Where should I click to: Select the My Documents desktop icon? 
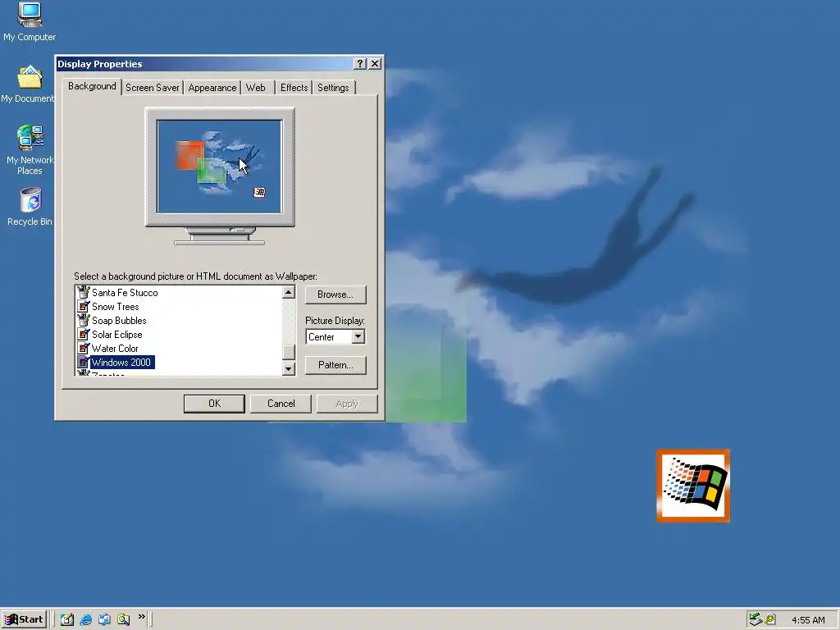coord(29,84)
